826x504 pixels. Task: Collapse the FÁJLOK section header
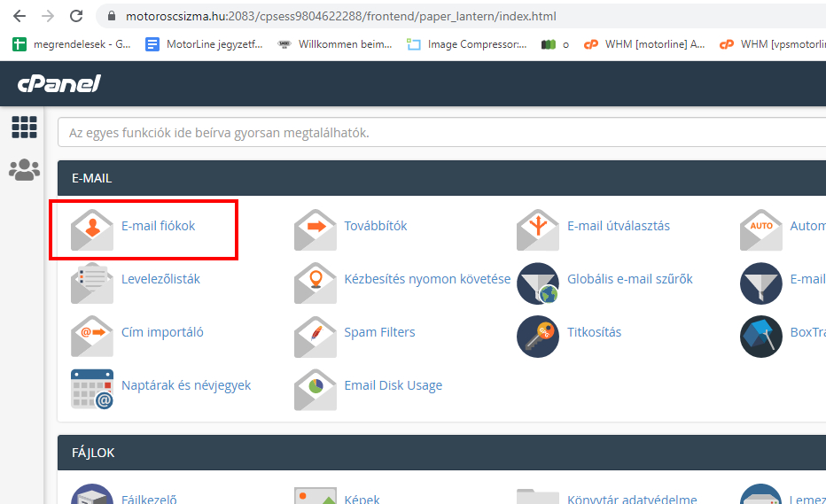(x=443, y=453)
